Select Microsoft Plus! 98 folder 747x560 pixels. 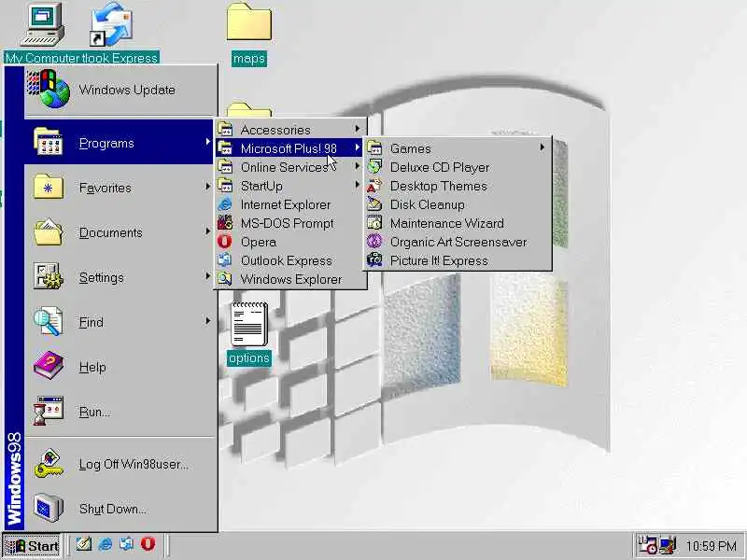[x=290, y=148]
